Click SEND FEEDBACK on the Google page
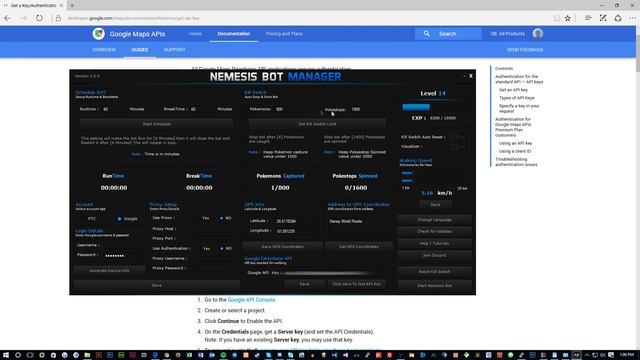 (525, 50)
